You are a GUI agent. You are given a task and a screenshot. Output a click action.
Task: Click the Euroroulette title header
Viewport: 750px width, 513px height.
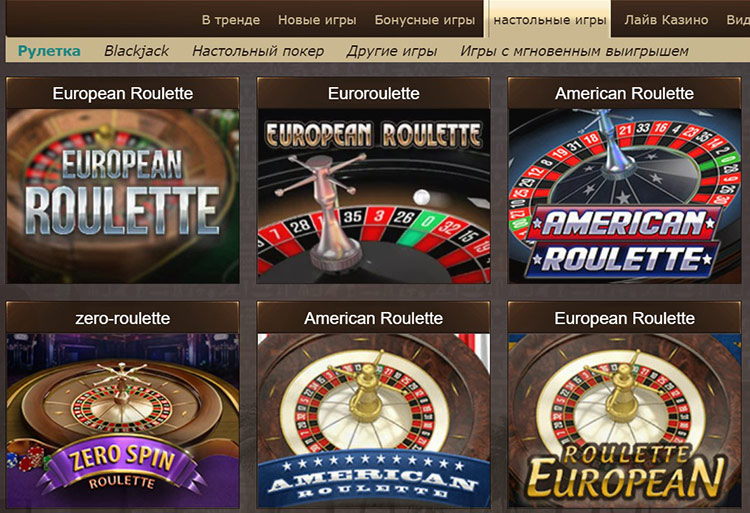pos(374,93)
